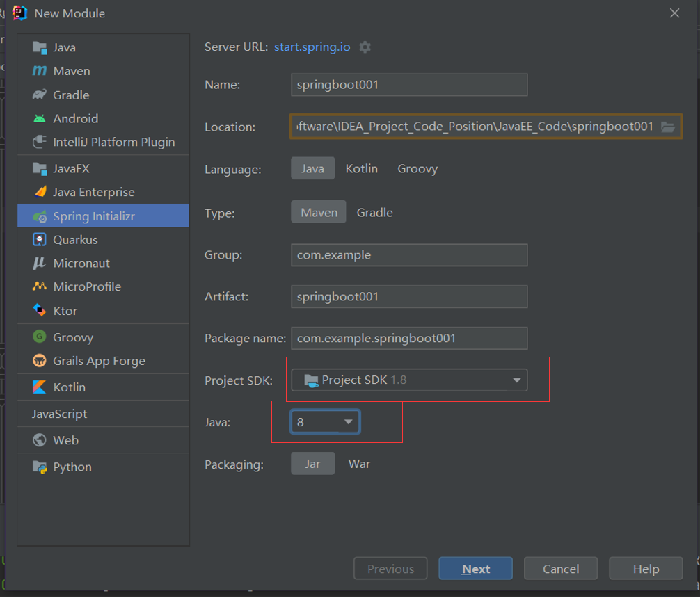Click the Previous button
The height and width of the screenshot is (598, 700).
tap(390, 568)
